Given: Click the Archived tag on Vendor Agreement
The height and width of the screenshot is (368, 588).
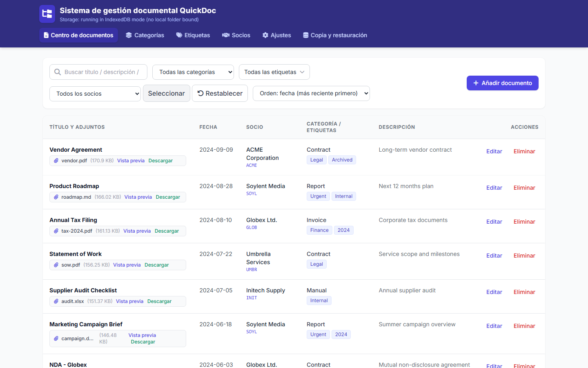Looking at the screenshot, I should pos(342,160).
